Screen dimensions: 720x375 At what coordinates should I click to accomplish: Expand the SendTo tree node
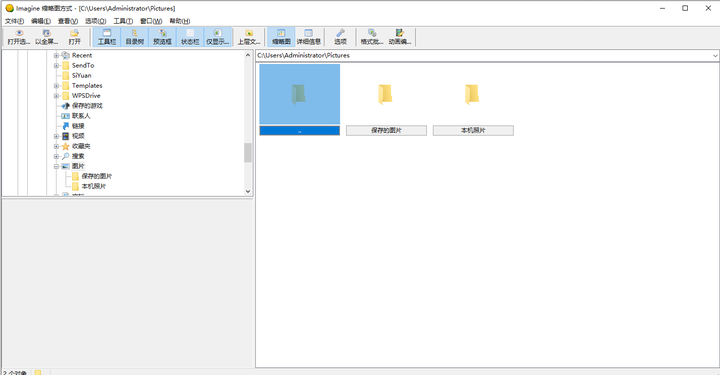[x=56, y=66]
